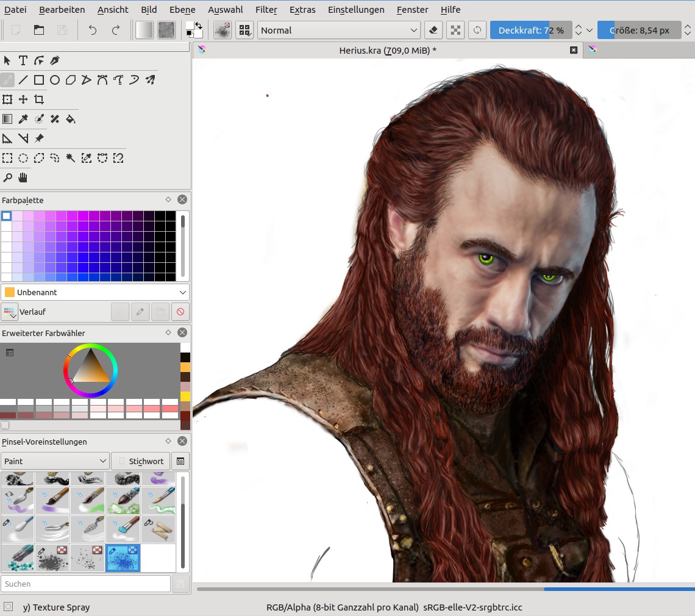This screenshot has height=616, width=695.
Task: Select the Rectangle shape tool
Action: [x=39, y=80]
